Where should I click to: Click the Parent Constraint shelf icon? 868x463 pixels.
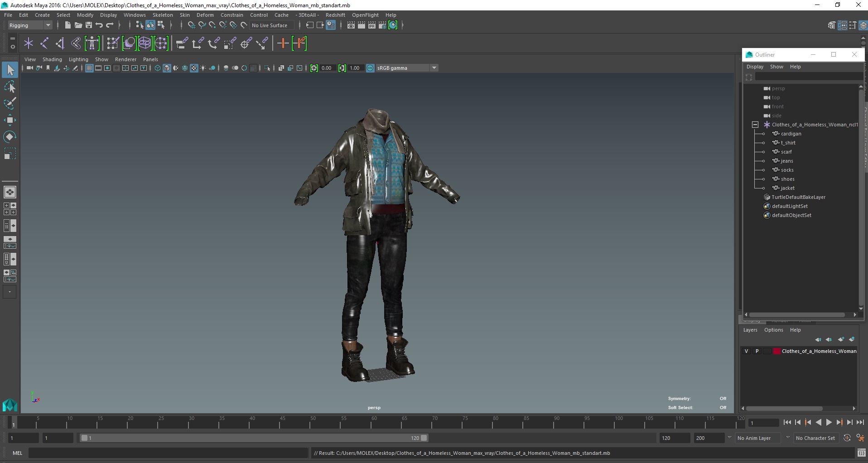[182, 43]
